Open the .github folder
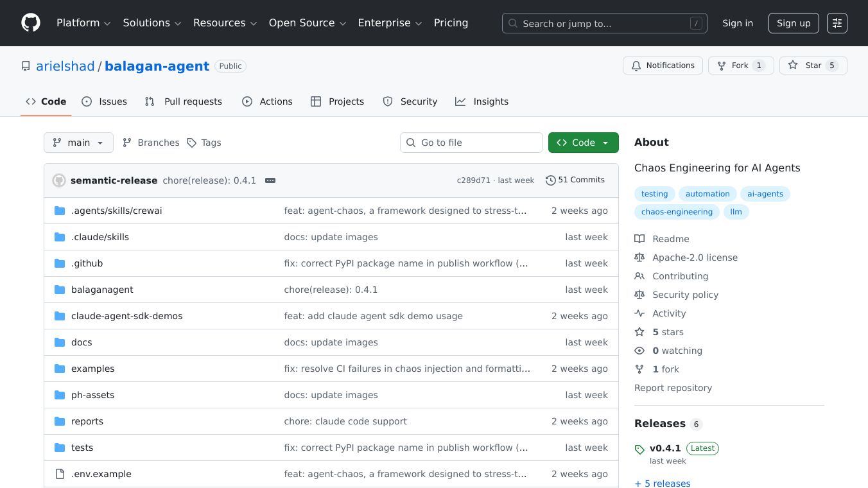The width and height of the screenshot is (868, 488). 87,263
